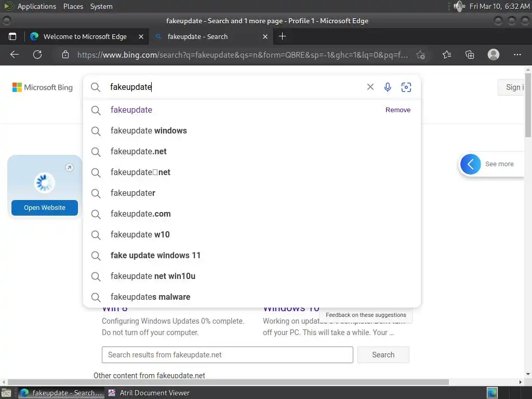Remove fakeupdate from search history

click(397, 110)
